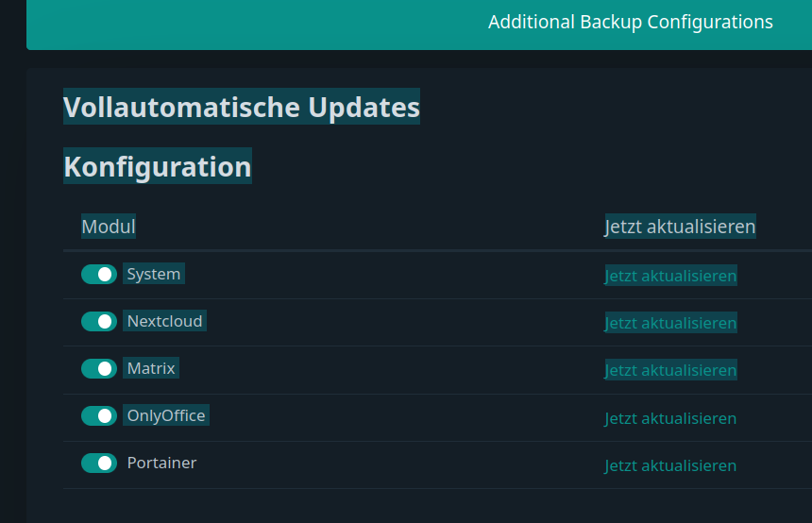Toggle the Portainer update switch
This screenshot has height=523, width=812.
99,463
